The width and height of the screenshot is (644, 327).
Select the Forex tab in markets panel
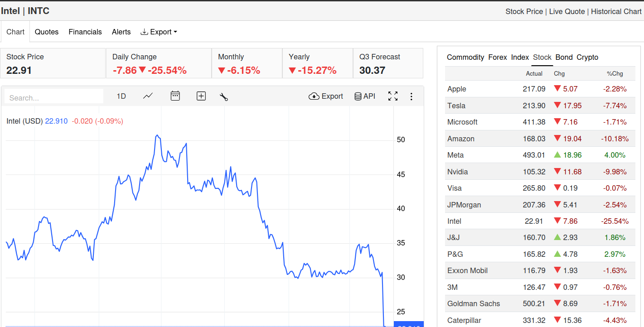(498, 57)
